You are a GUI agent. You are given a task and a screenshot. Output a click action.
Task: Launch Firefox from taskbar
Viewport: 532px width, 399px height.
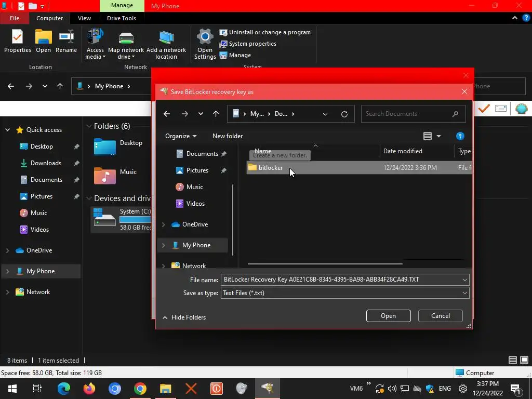tap(89, 389)
